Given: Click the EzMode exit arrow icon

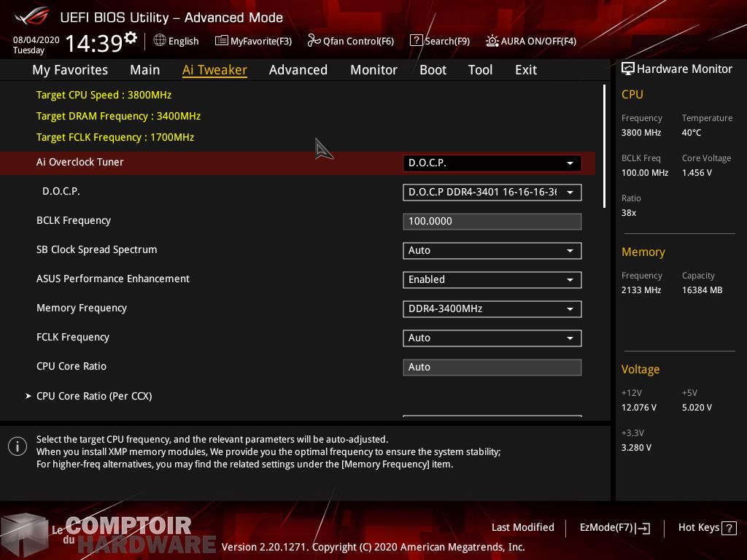Looking at the screenshot, I should tap(643, 528).
